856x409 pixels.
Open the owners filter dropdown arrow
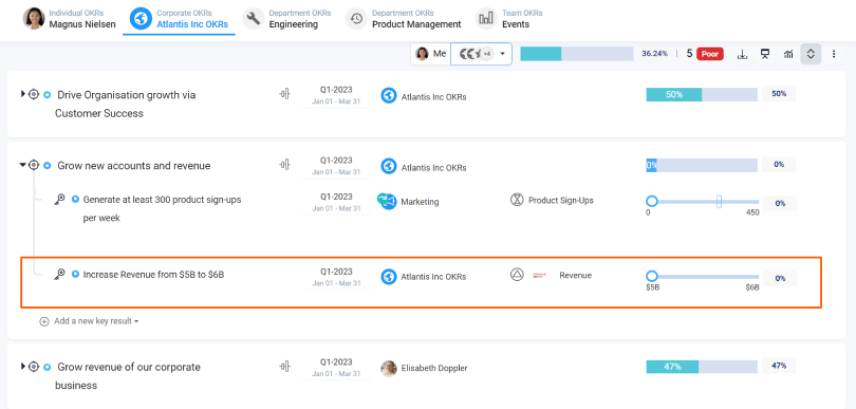(x=502, y=54)
